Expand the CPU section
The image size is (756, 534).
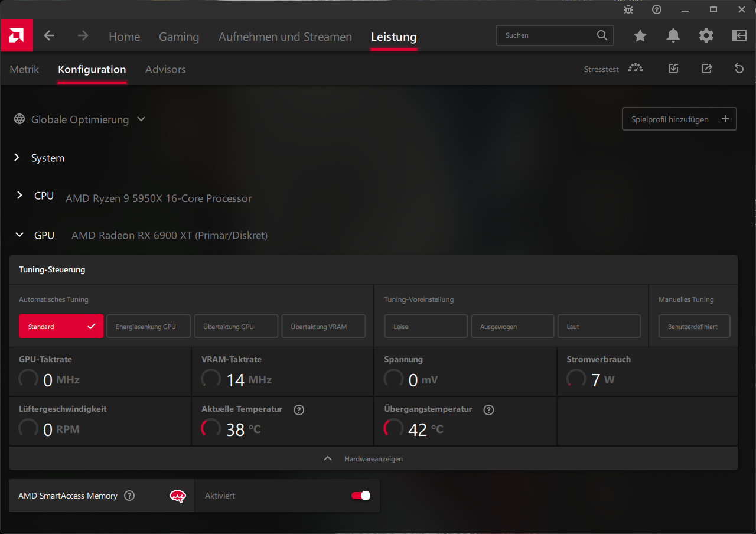19,196
